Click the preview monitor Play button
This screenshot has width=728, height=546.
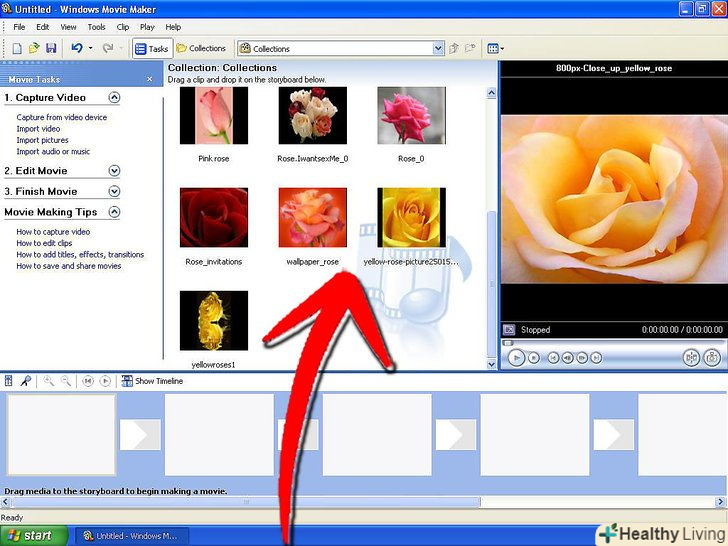[516, 358]
